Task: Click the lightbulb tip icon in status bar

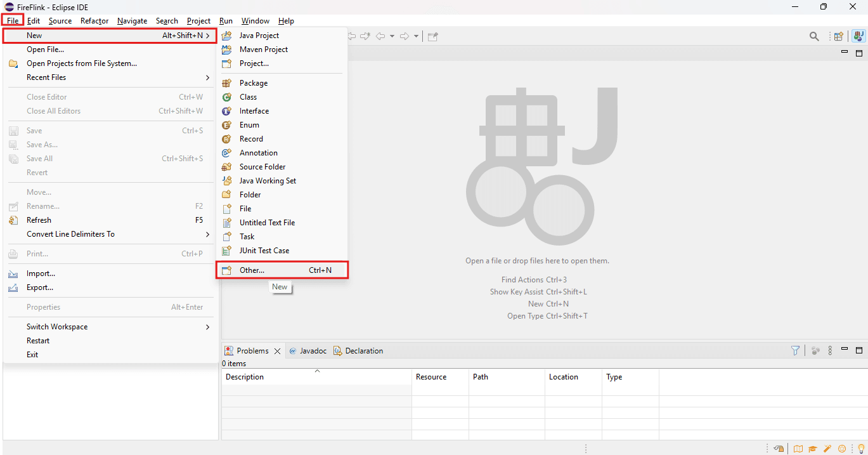Action: click(861, 449)
